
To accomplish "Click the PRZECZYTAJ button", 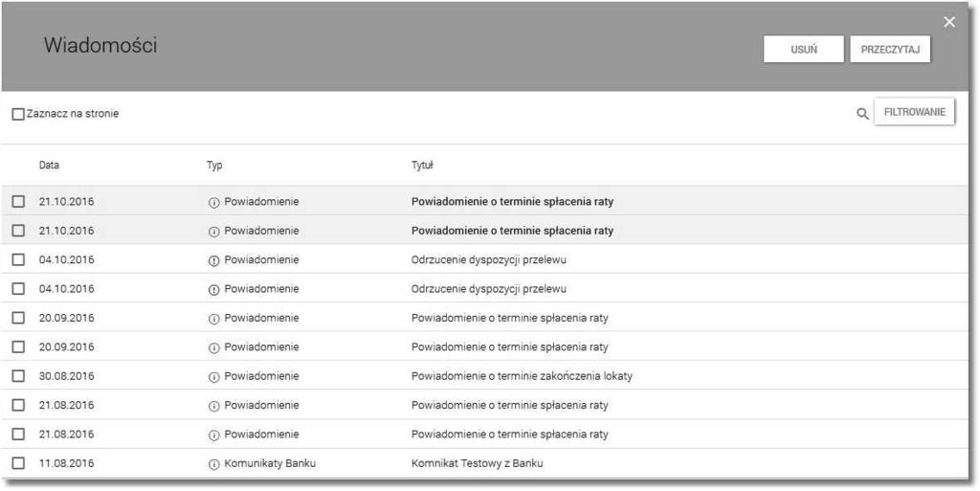I will pyautogui.click(x=890, y=50).
